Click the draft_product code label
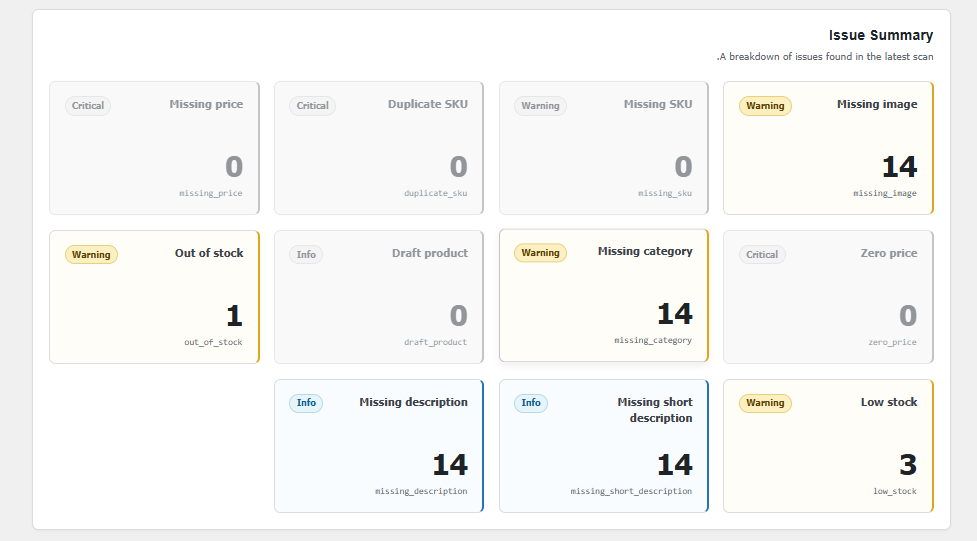Image resolution: width=977 pixels, height=541 pixels. 436,342
